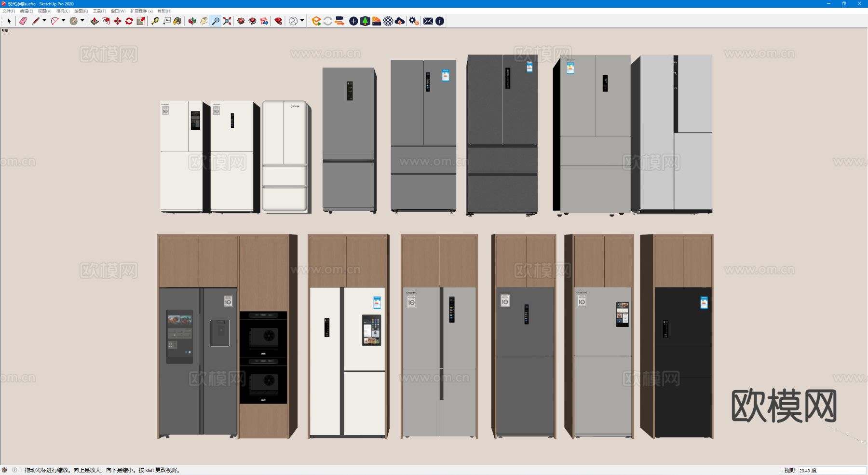The image size is (868, 475).
Task: Open the gears settings icon
Action: point(414,21)
